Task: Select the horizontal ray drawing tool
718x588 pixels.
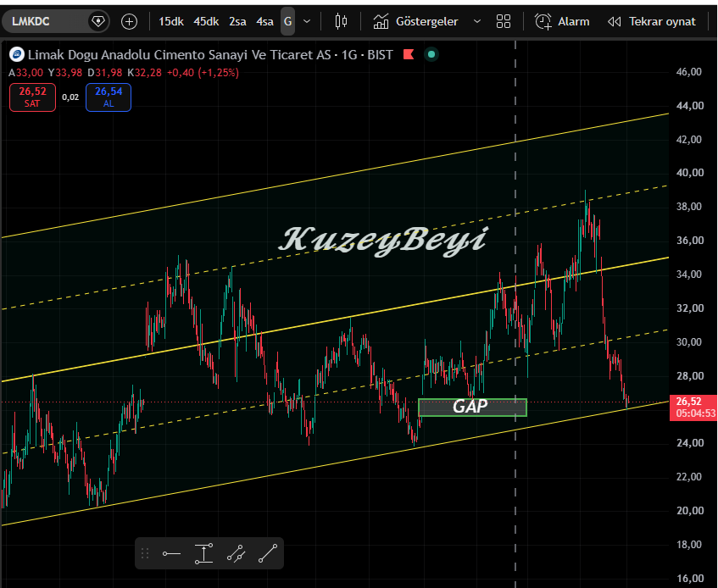Action: [172, 553]
